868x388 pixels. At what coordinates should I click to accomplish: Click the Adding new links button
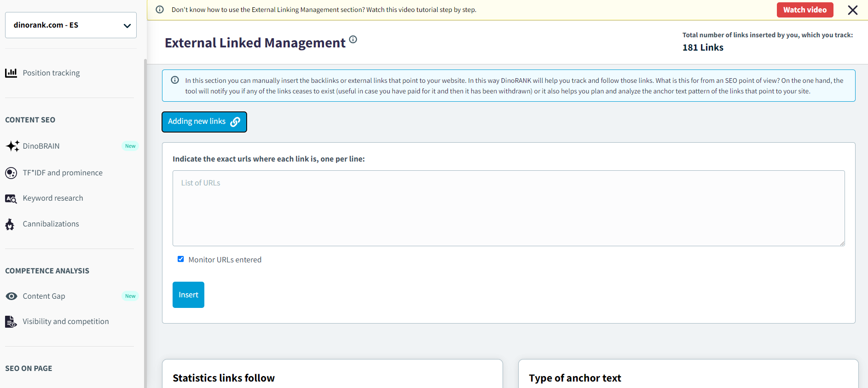pyautogui.click(x=204, y=122)
